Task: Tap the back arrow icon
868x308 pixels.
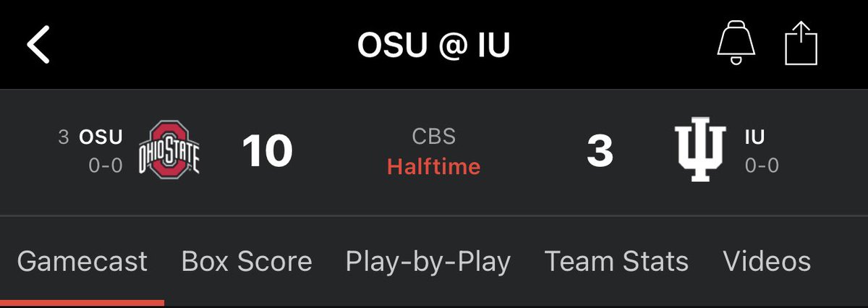Action: pyautogui.click(x=38, y=46)
